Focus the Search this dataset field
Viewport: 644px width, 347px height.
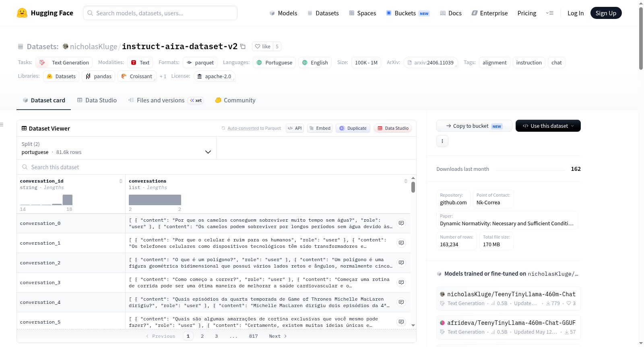(217, 167)
